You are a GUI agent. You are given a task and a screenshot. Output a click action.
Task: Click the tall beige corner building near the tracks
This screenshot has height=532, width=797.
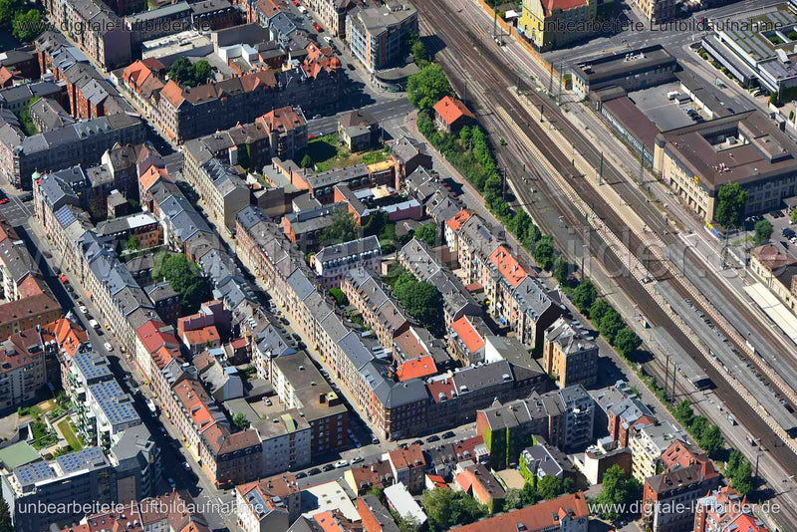click(570, 353)
